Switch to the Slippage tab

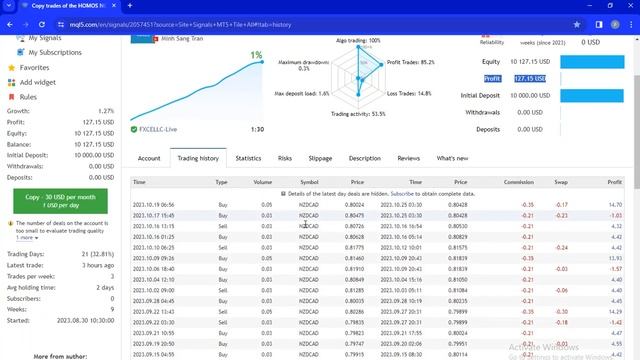tap(320, 158)
